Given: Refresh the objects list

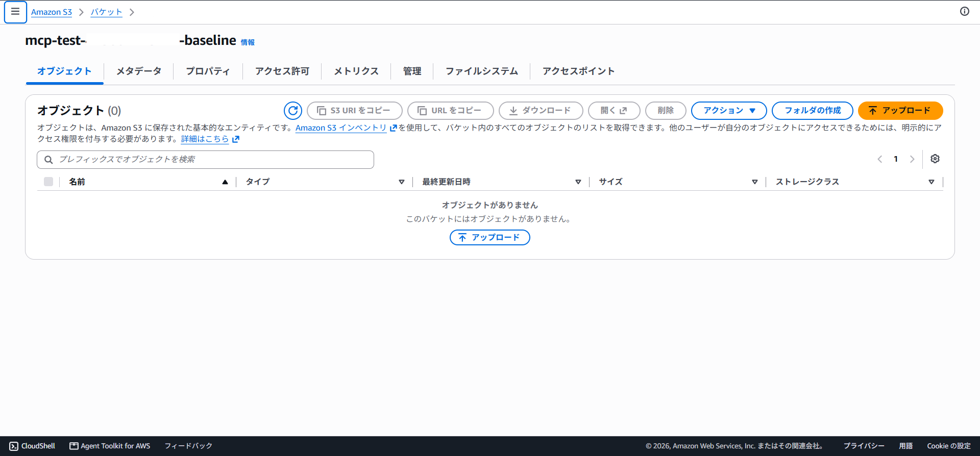Looking at the screenshot, I should [x=293, y=110].
